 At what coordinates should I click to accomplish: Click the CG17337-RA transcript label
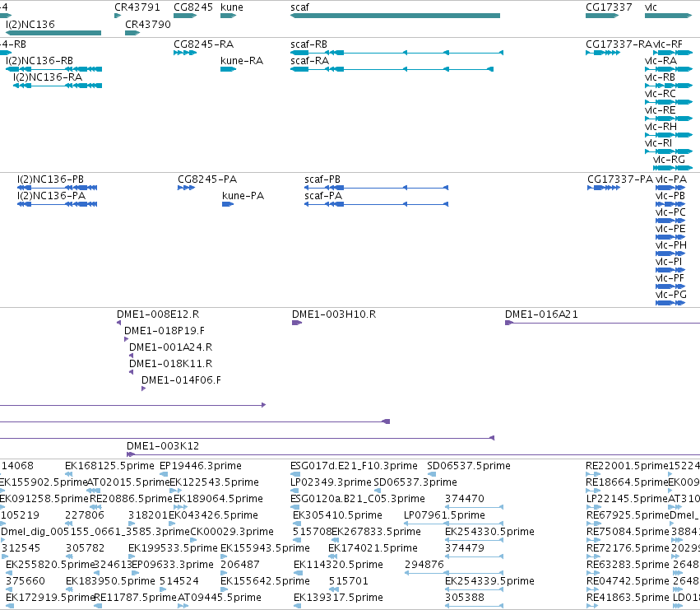click(619, 44)
